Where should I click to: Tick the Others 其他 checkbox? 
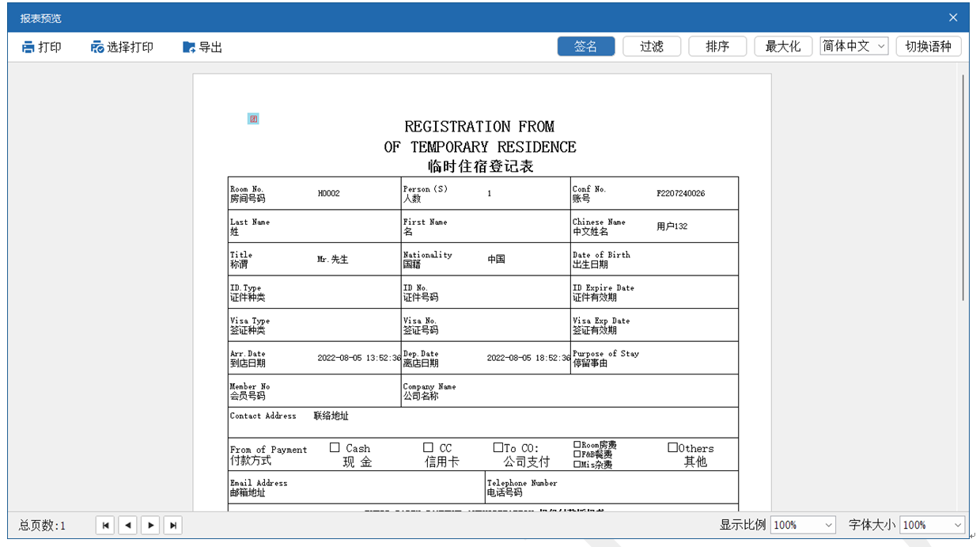(673, 447)
